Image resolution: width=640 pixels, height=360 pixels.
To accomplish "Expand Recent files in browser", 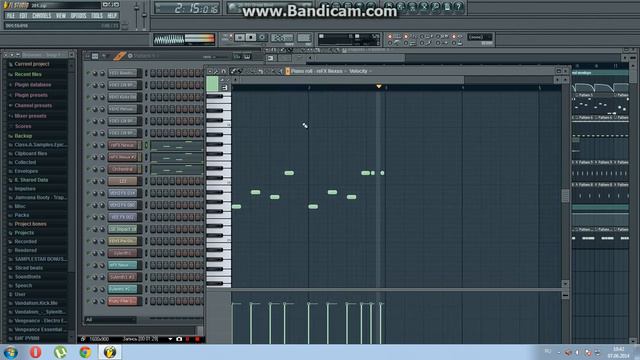I will pyautogui.click(x=28, y=74).
